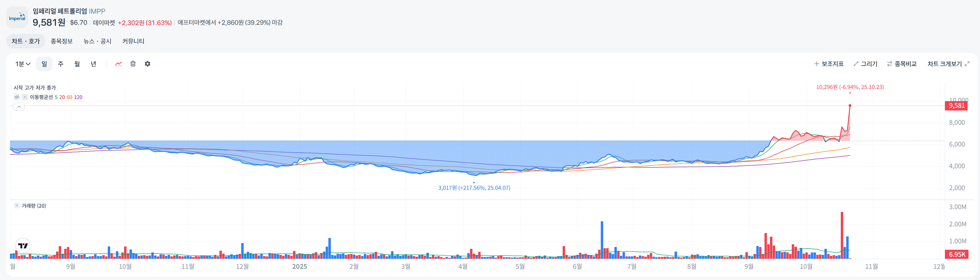
Task: Click the +2,302원 (31.63%) day change
Action: click(145, 23)
